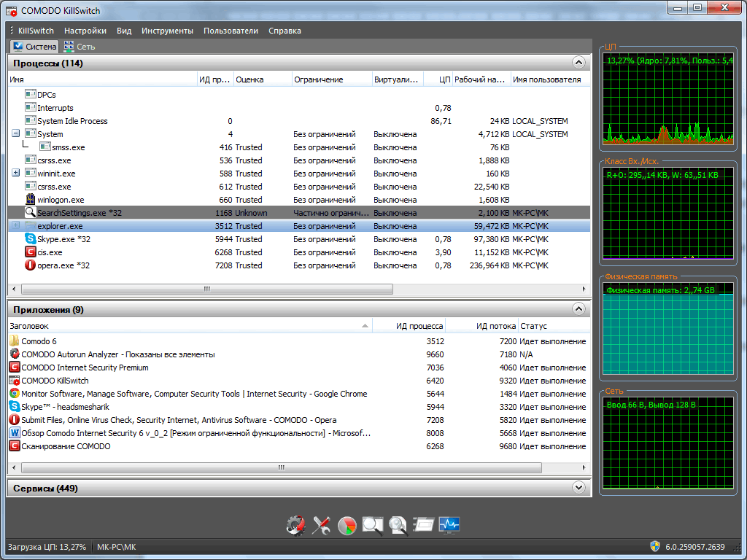This screenshot has height=560, width=747.
Task: Click the applications list scroll left arrow
Action: 13,467
